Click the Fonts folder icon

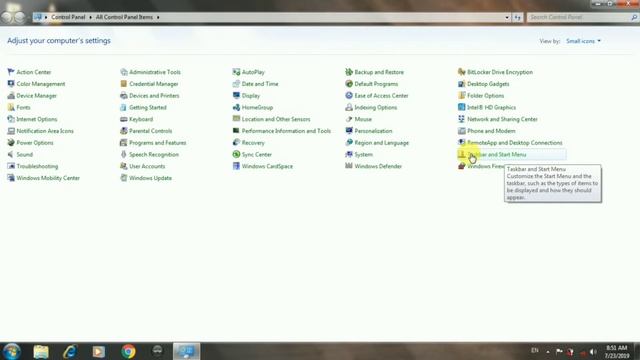coord(11,107)
